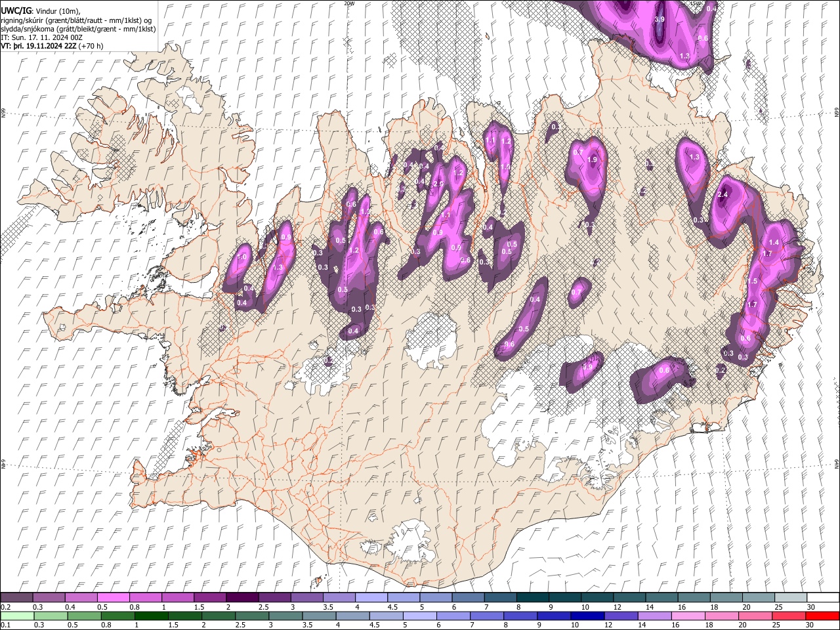Click the 30 label on upper legend scale

click(x=811, y=607)
